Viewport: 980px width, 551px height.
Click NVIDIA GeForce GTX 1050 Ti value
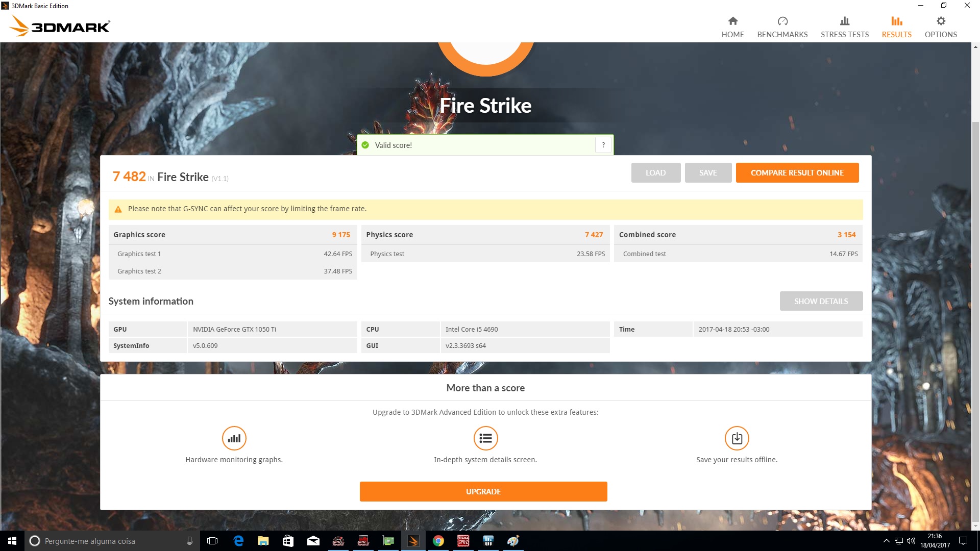(234, 329)
